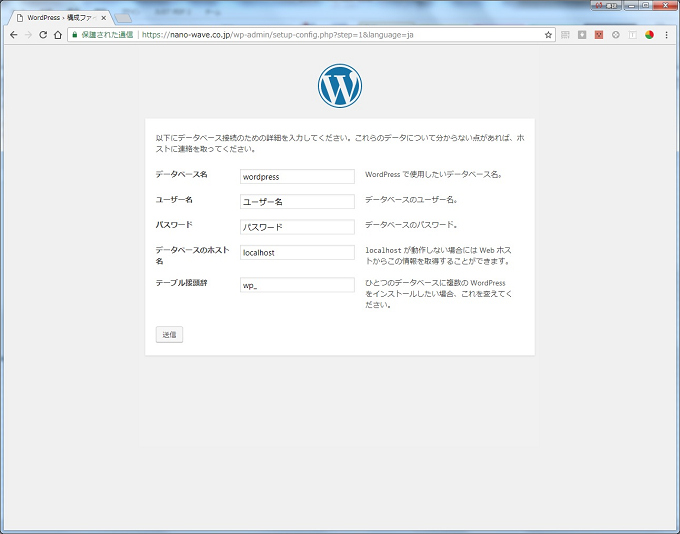Viewport: 680px width, 534px height.
Task: Close the Chrome window
Action: point(665,6)
